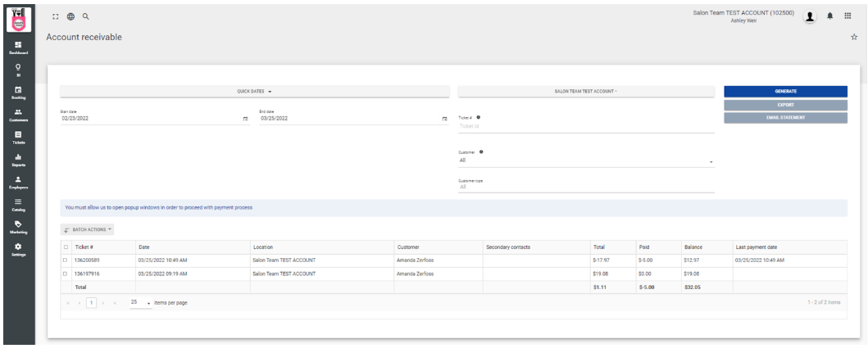Click the Email Statement button
The image size is (868, 353).
click(785, 118)
